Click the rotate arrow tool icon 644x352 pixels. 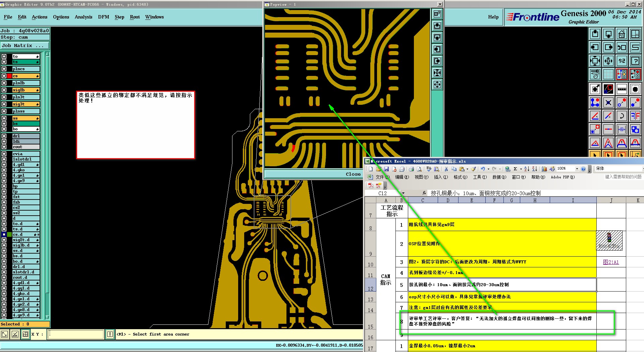point(622,116)
